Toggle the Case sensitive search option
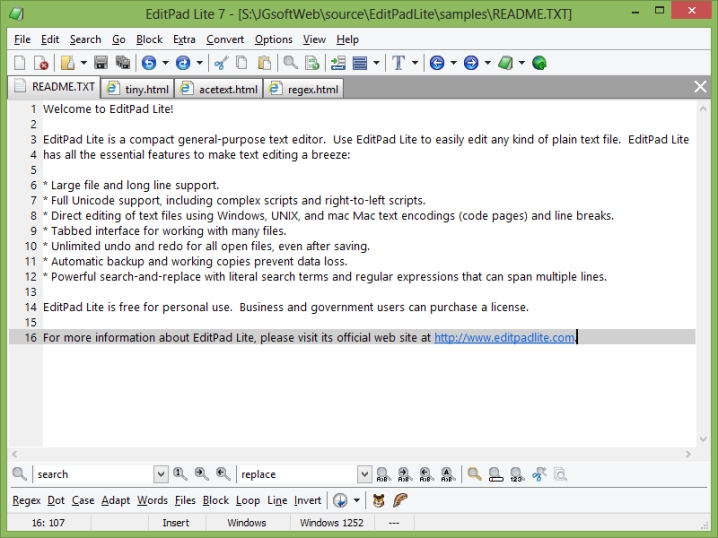Image resolution: width=718 pixels, height=538 pixels. point(83,500)
